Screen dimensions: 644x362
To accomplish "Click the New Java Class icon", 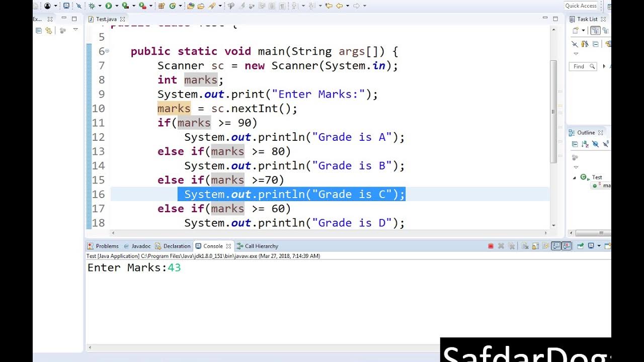I will tap(173, 6).
